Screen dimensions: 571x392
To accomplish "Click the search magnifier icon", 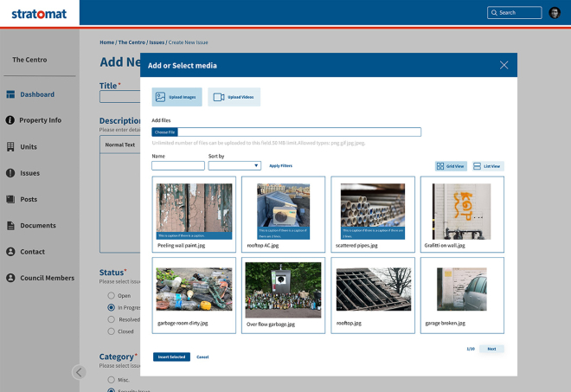I will click(494, 13).
